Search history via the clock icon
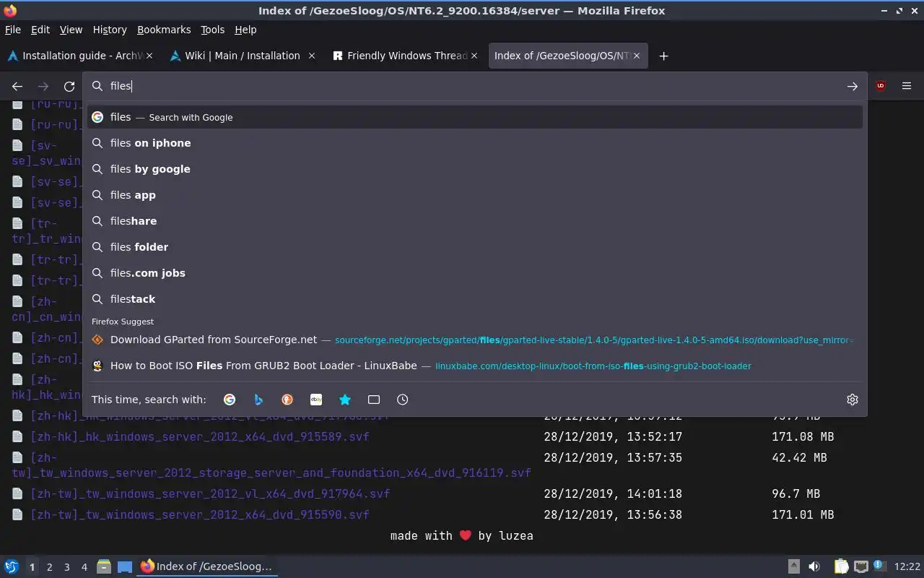This screenshot has width=924, height=578. pyautogui.click(x=403, y=400)
